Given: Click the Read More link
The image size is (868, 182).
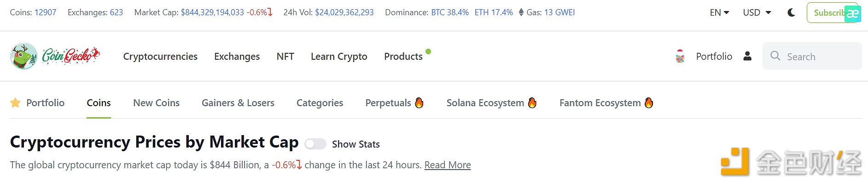Looking at the screenshot, I should (x=448, y=165).
